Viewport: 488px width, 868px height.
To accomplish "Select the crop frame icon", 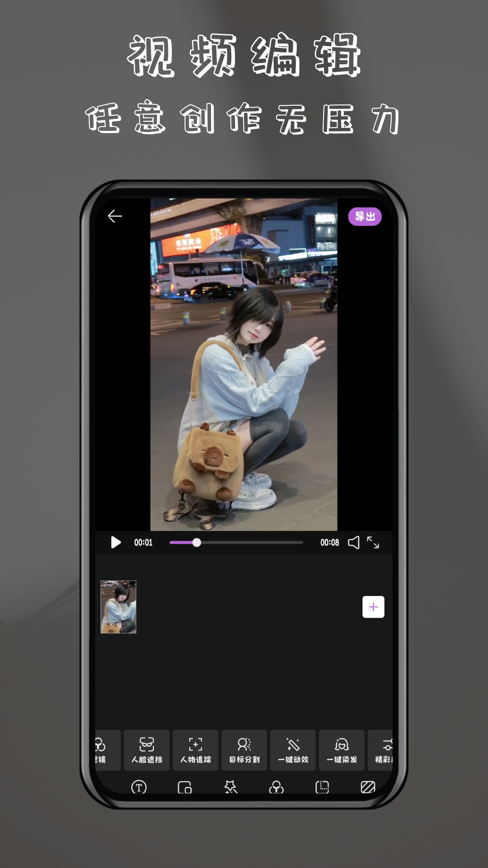I will (x=322, y=787).
